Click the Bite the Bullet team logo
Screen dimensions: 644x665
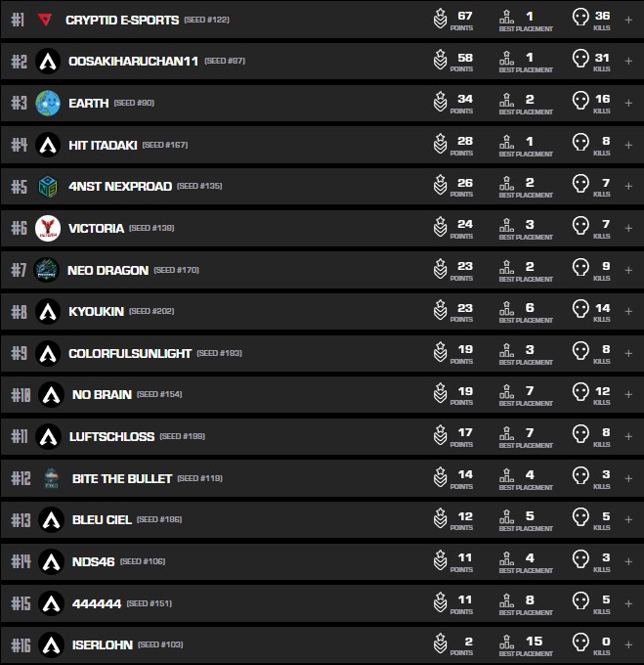coord(51,478)
